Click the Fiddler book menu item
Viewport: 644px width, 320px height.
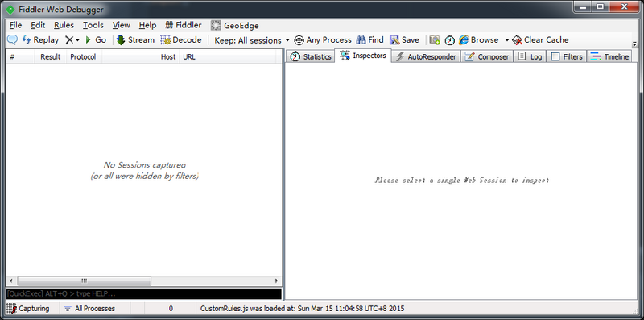click(184, 25)
